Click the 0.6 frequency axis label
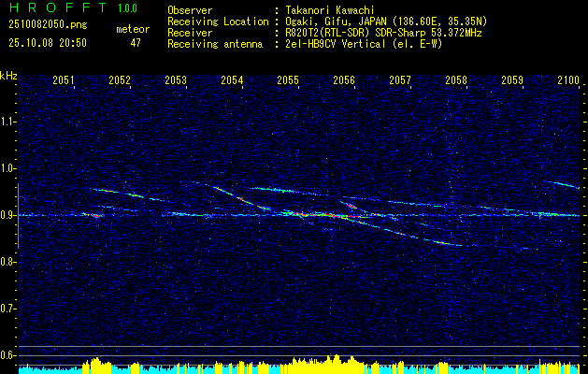Image resolution: width=588 pixels, height=374 pixels. (7, 355)
